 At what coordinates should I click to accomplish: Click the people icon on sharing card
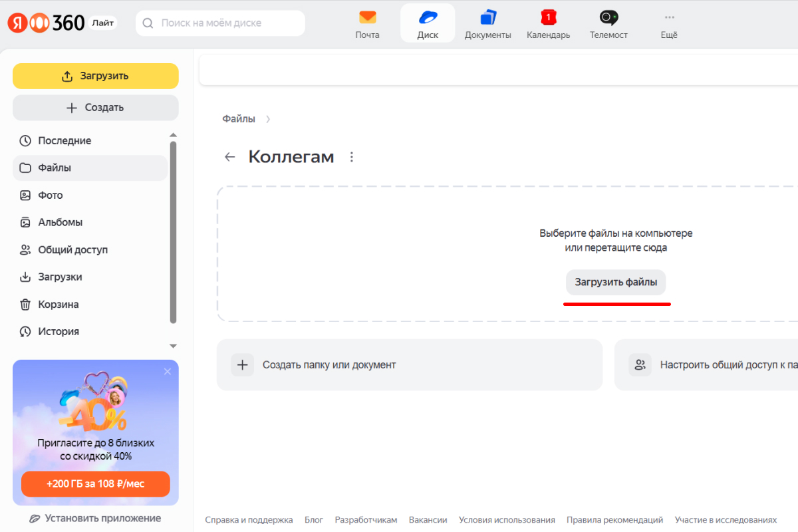click(640, 365)
